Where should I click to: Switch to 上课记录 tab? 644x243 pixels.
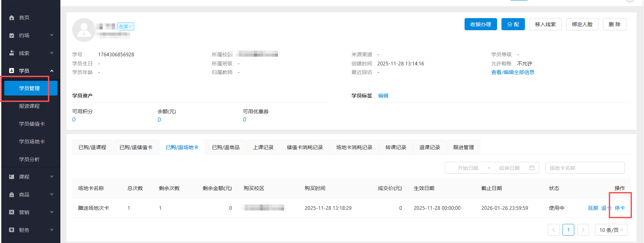click(x=263, y=147)
